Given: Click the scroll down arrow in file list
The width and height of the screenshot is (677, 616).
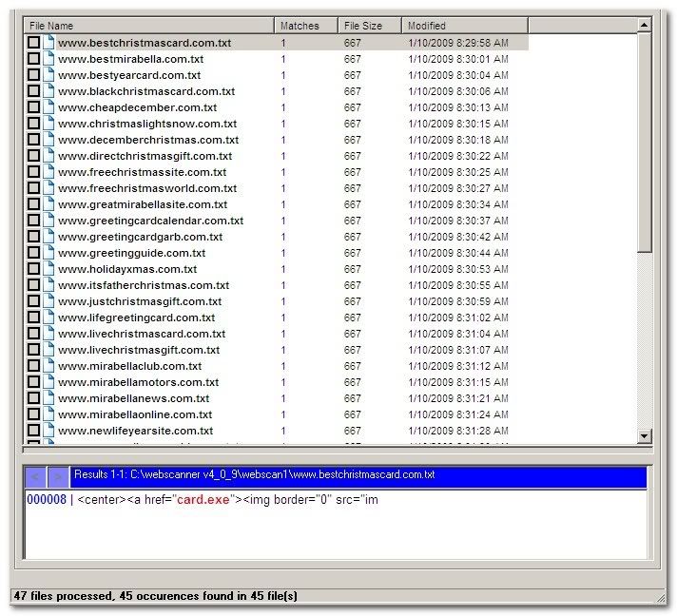Looking at the screenshot, I should (644, 435).
